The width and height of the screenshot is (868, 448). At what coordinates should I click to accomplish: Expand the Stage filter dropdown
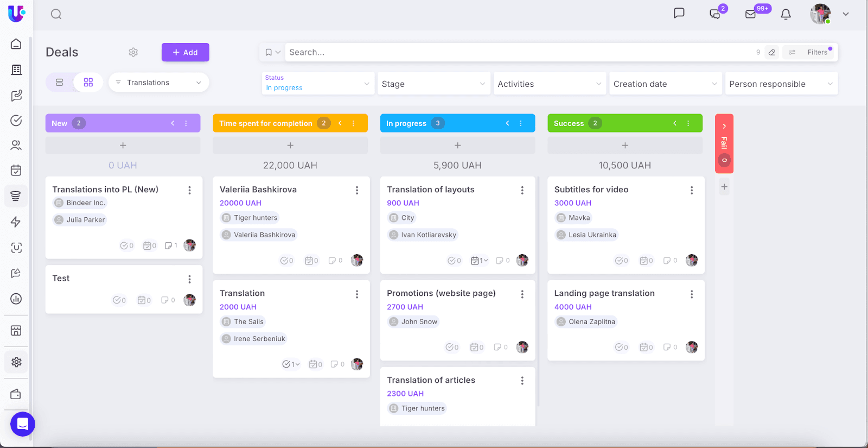[x=433, y=84]
